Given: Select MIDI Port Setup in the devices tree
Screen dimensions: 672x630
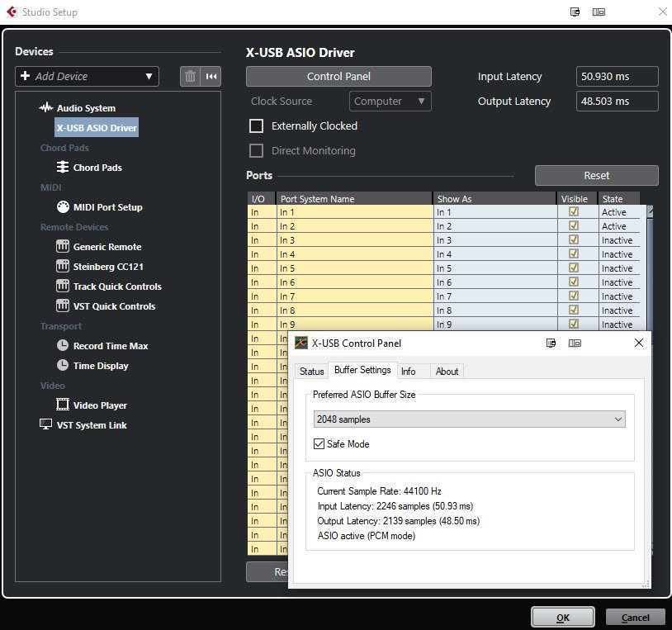Looking at the screenshot, I should pyautogui.click(x=107, y=207).
